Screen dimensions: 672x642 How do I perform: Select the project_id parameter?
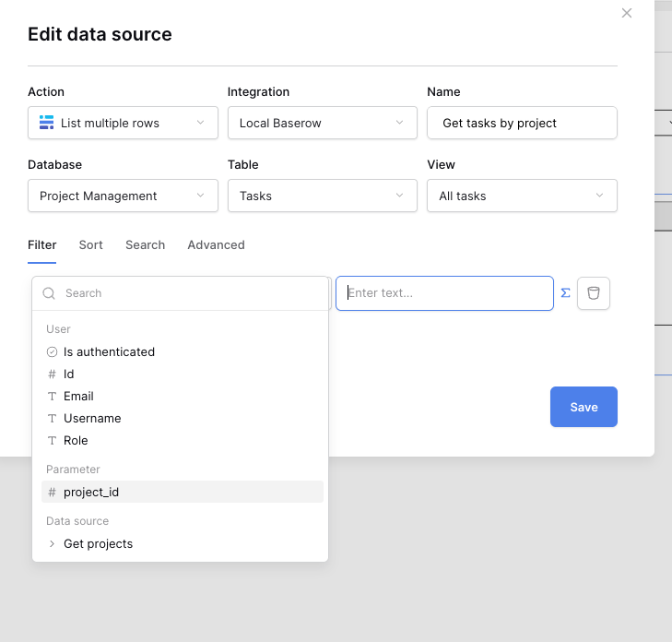90,493
